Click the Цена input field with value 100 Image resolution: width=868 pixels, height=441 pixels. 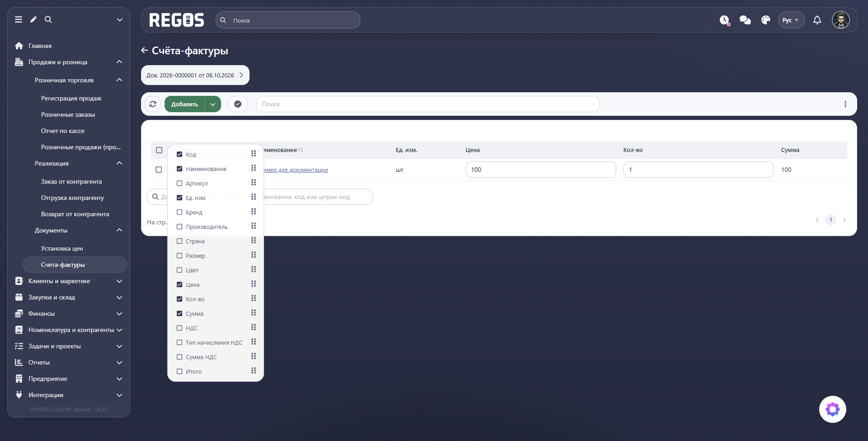click(541, 170)
